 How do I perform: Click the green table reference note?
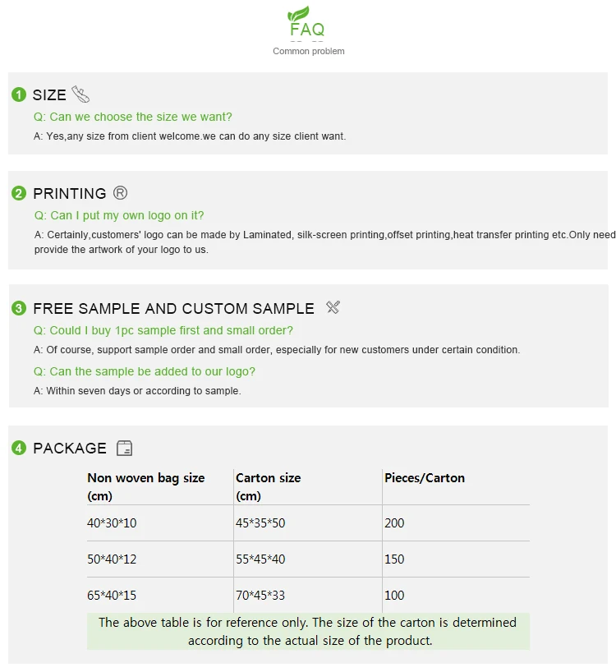click(308, 632)
